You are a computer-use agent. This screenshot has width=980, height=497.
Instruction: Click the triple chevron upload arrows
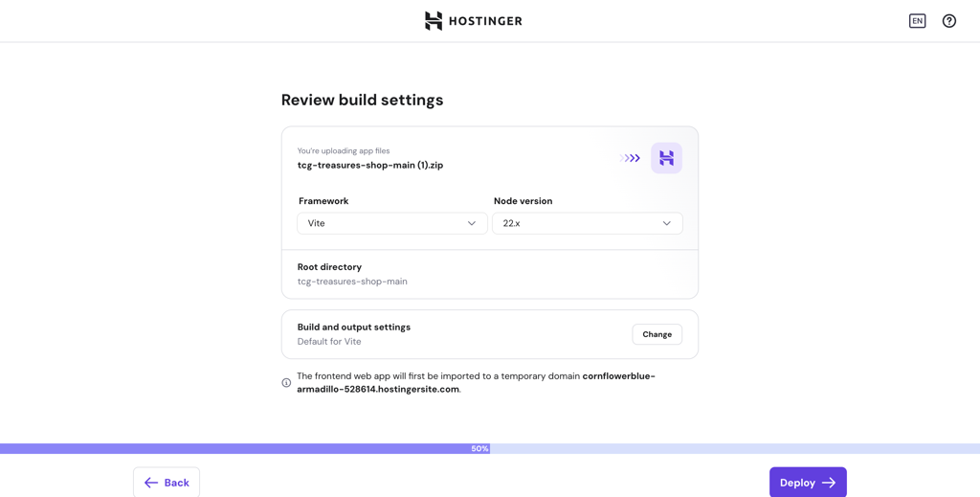(x=631, y=158)
